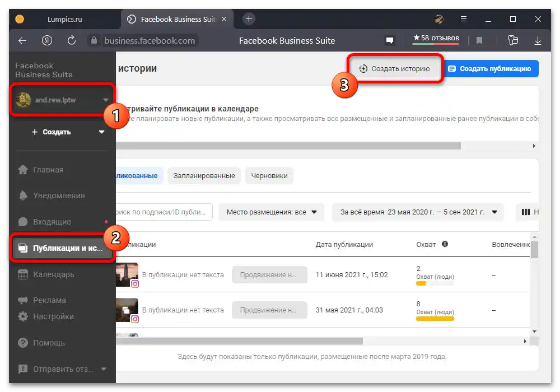
Task: Click Продвижение button for 11 июня post
Action: pos(269,274)
